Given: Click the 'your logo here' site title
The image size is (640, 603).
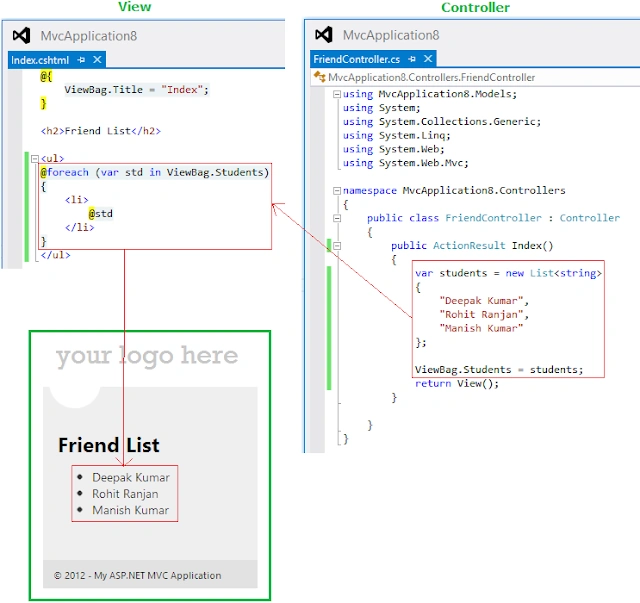Looking at the screenshot, I should [x=147, y=356].
